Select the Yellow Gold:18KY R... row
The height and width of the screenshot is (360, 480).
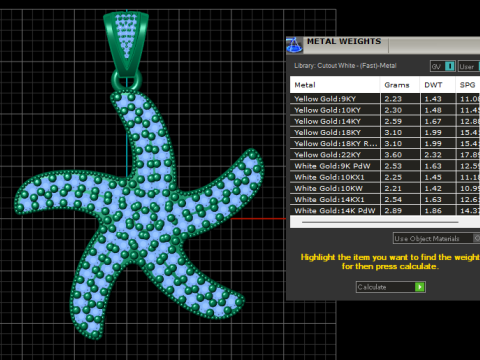point(385,144)
